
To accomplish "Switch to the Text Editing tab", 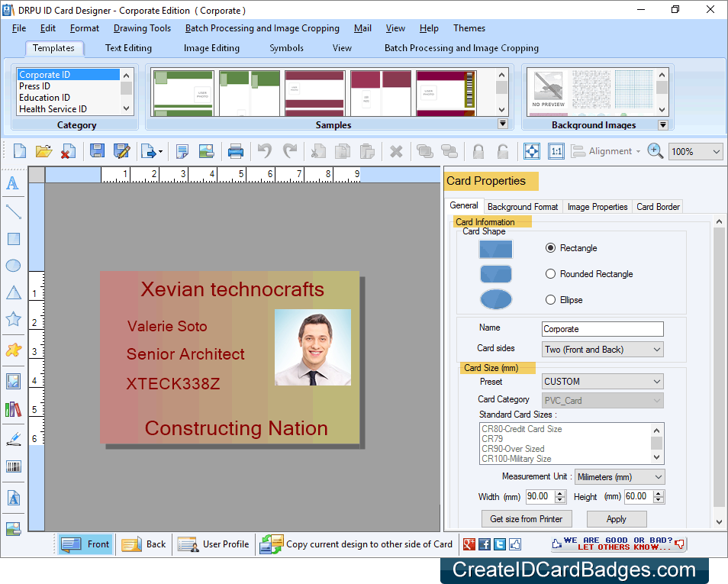I will pyautogui.click(x=128, y=48).
